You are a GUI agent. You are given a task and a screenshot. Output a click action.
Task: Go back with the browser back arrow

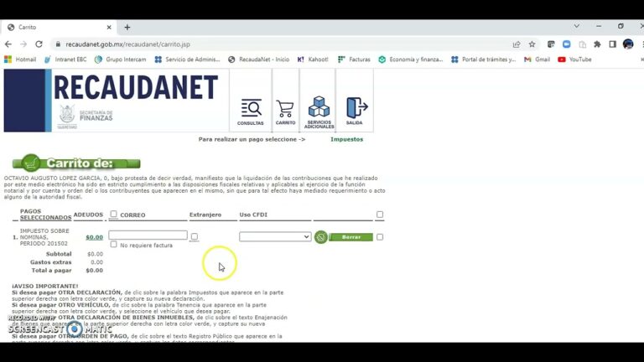click(x=8, y=44)
